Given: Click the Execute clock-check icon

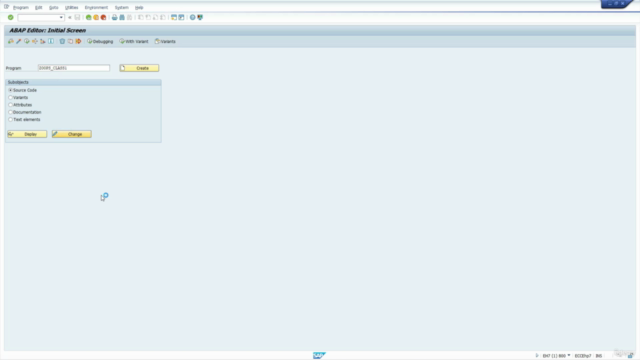Looking at the screenshot, I should pyautogui.click(x=27, y=41).
